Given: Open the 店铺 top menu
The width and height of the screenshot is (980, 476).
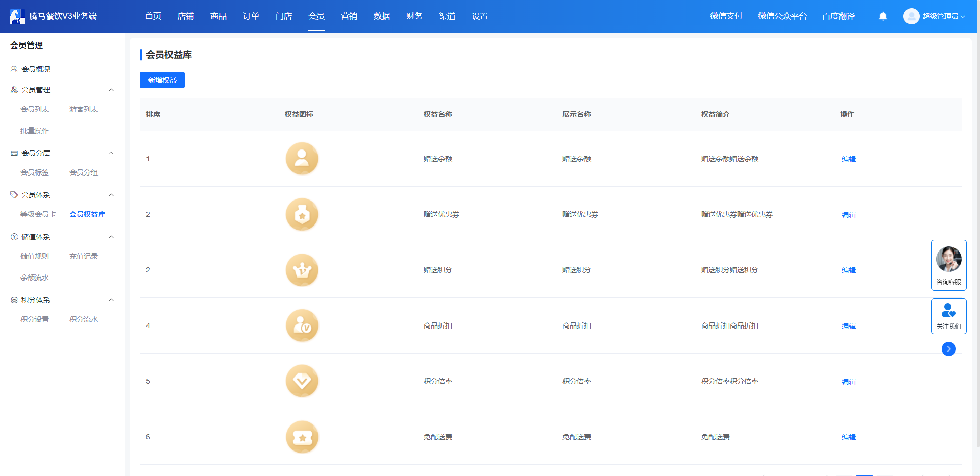Looking at the screenshot, I should pos(186,16).
